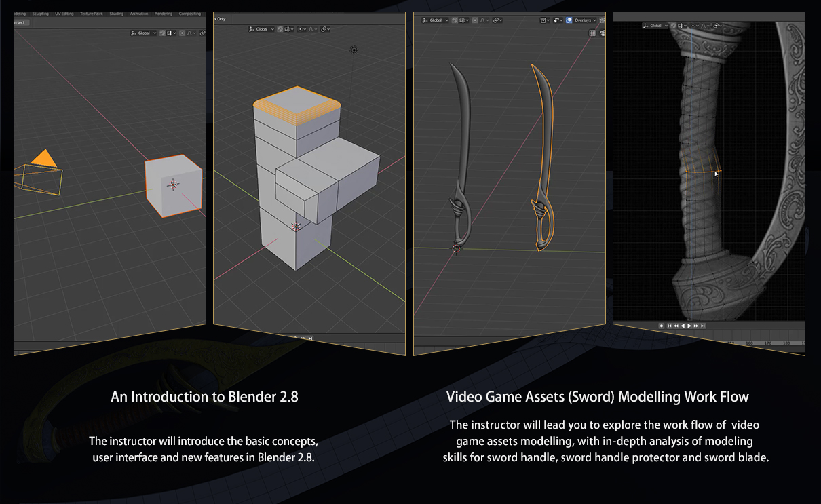Select the selected cube in camera viewport
The width and height of the screenshot is (821, 504).
click(174, 185)
